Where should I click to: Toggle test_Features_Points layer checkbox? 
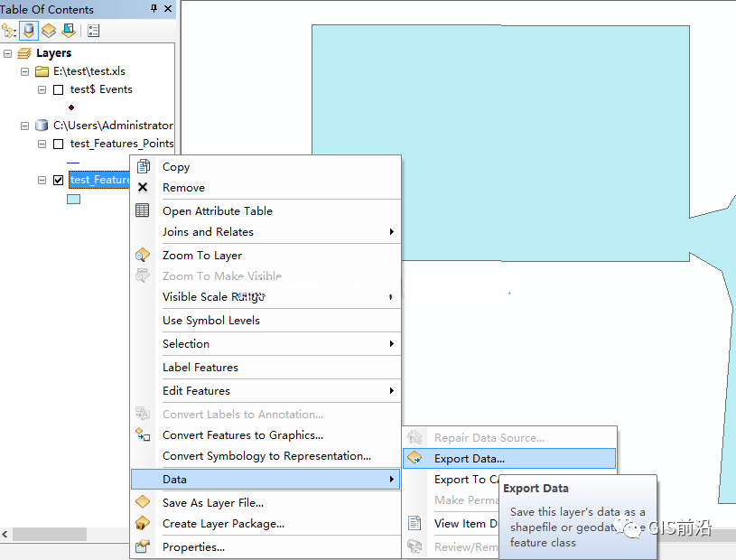(x=58, y=144)
